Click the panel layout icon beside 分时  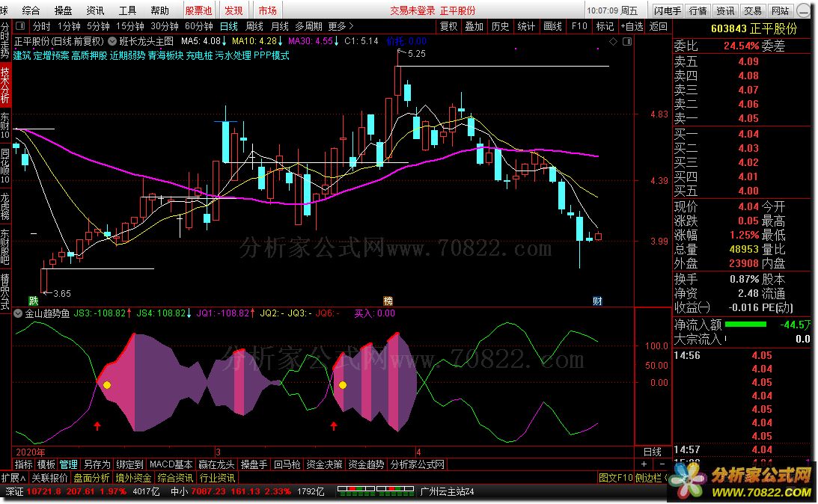[x=20, y=26]
